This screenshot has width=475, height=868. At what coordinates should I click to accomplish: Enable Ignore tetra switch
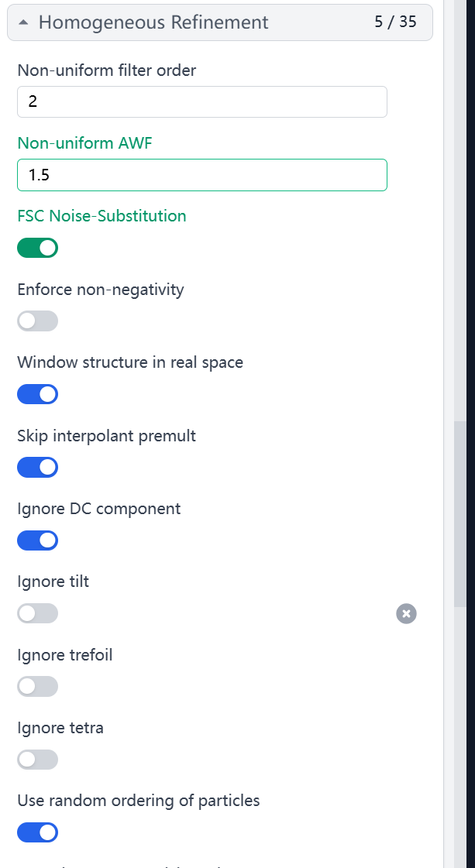[38, 760]
